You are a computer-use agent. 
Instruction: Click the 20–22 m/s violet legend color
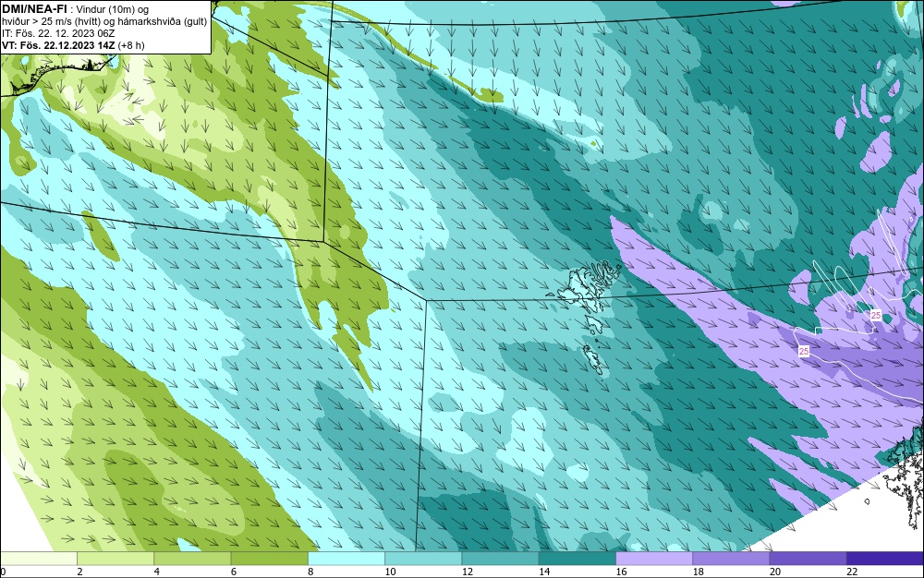click(808, 558)
